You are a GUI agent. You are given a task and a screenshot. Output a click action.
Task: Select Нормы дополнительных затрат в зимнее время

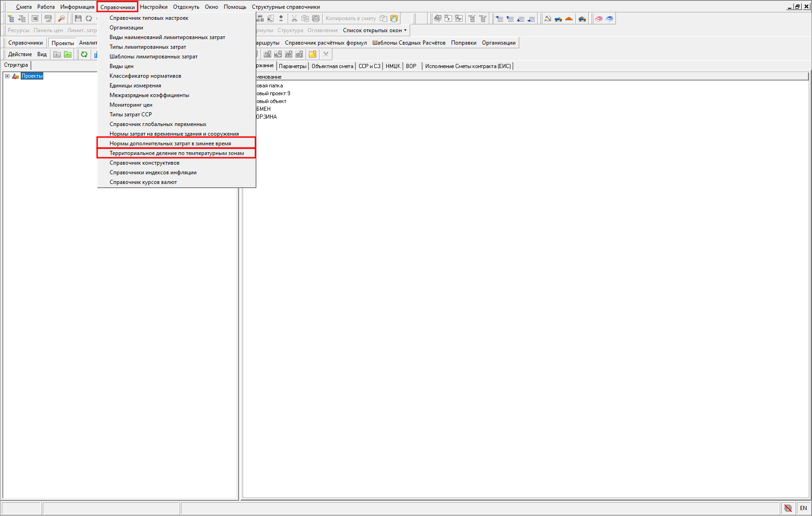tap(170, 143)
